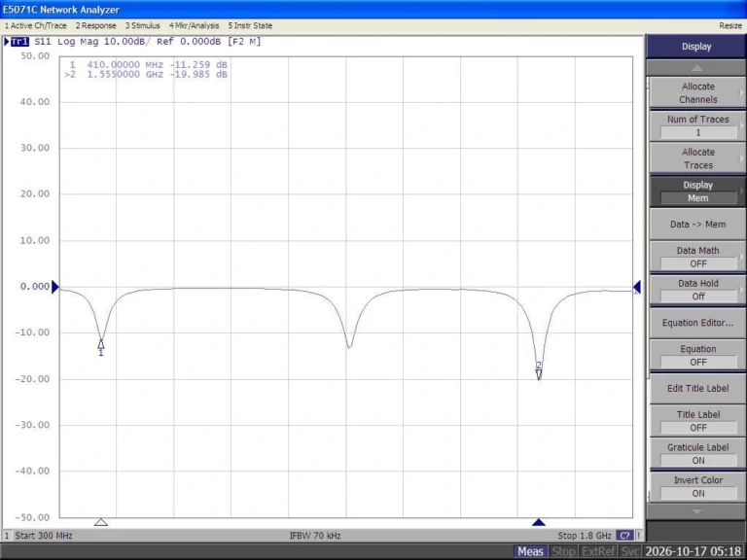Click marker 2 readout 1.5550000 GHz
747x560 pixels.
(124, 74)
